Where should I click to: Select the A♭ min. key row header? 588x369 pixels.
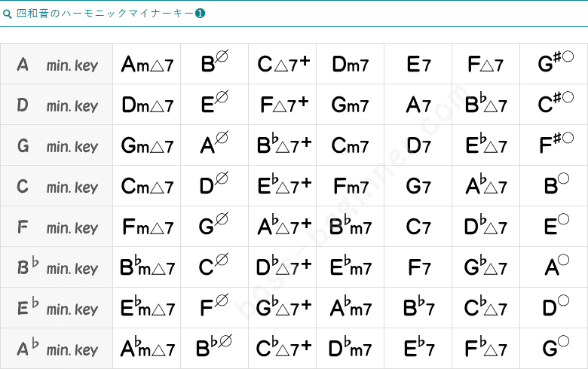[x=57, y=349]
